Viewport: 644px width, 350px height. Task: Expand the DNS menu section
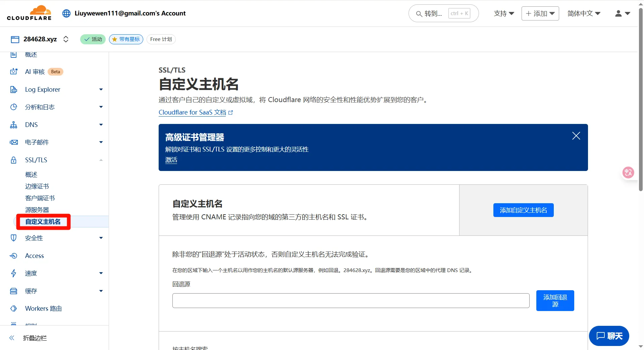[101, 125]
